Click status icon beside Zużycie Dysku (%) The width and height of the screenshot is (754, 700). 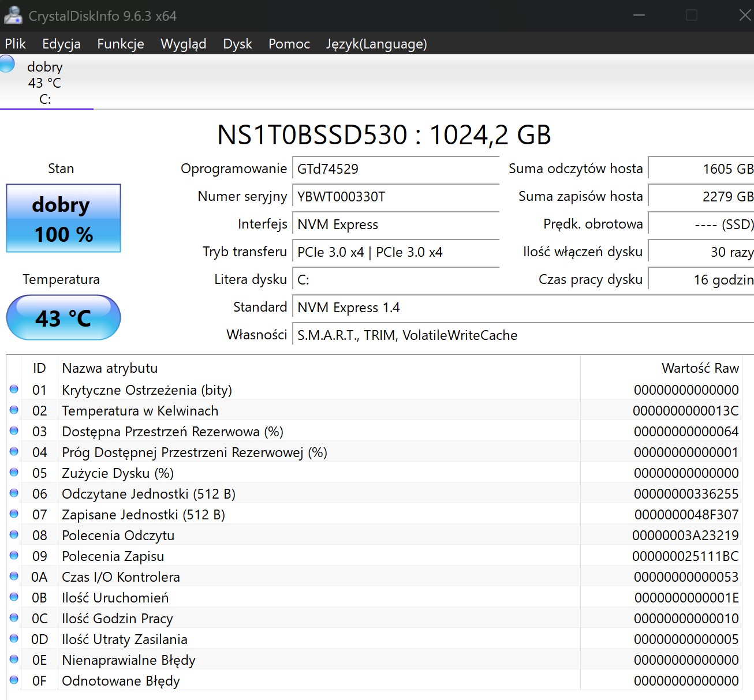pos(14,473)
